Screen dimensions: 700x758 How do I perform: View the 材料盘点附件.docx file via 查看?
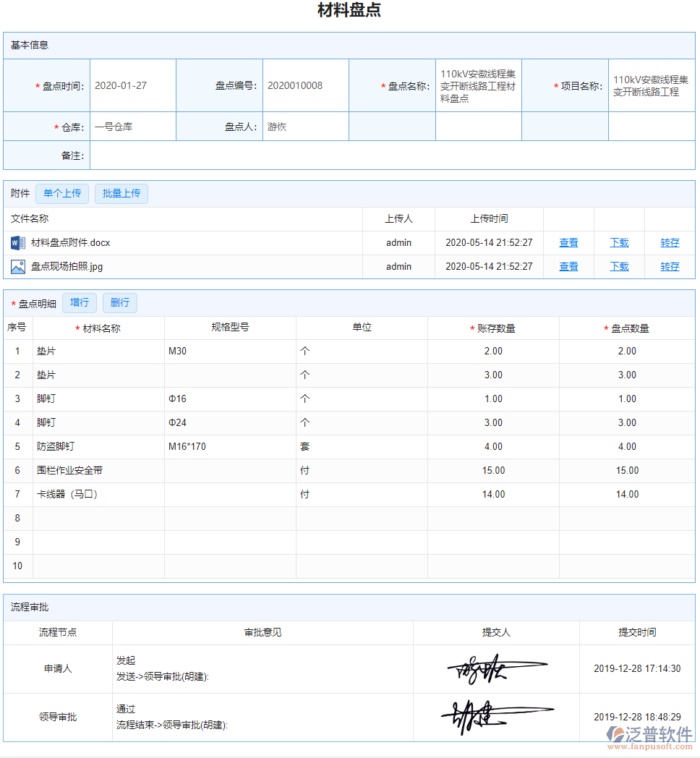pos(568,243)
